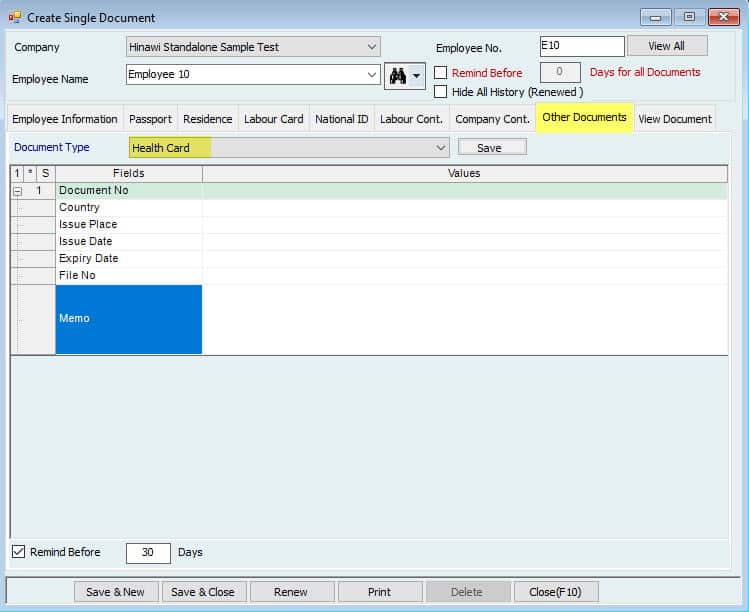The image size is (749, 612).
Task: Click the Employee No. input field
Action: click(x=581, y=46)
